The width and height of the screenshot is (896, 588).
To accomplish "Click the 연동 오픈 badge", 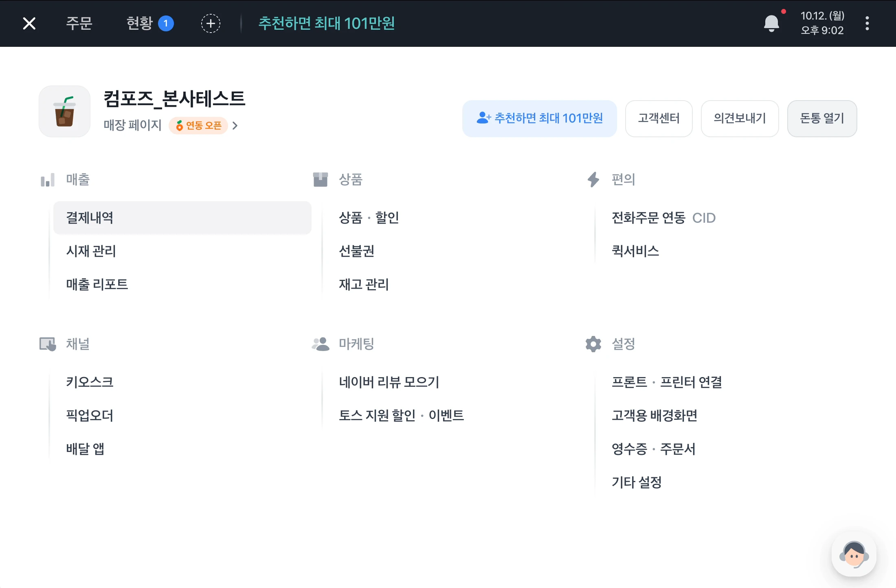I will click(198, 125).
